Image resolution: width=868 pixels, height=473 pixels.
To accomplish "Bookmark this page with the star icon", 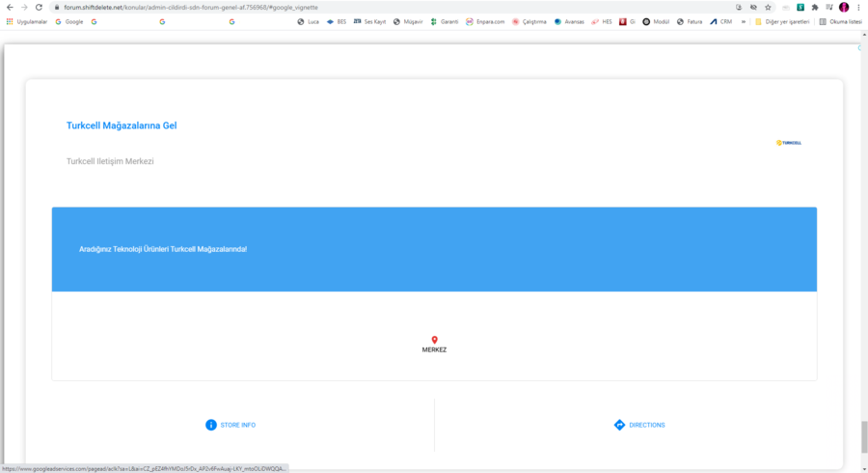I will [x=768, y=7].
